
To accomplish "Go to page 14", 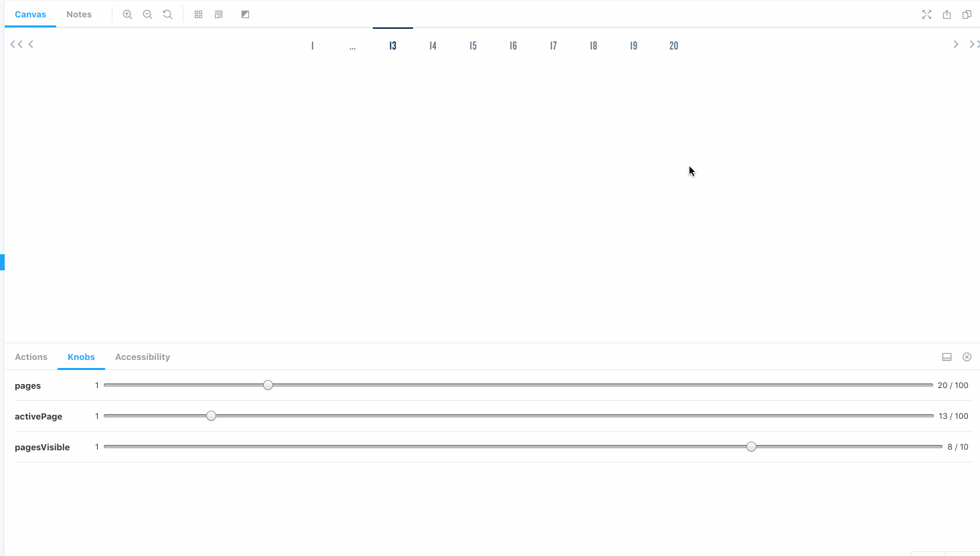I will (x=433, y=45).
